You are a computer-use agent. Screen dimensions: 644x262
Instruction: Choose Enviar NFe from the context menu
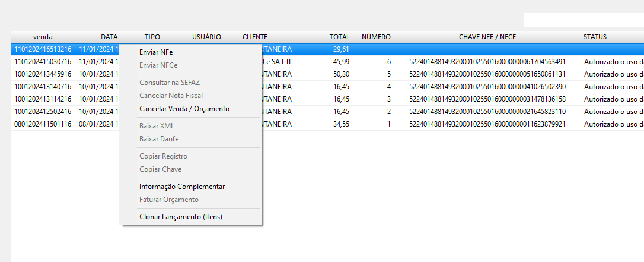(156, 52)
